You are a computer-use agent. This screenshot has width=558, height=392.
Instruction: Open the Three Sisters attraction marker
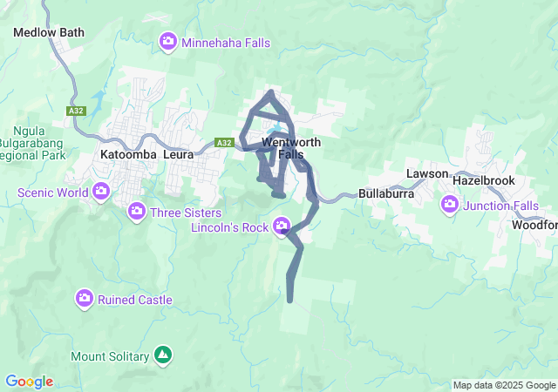click(137, 213)
